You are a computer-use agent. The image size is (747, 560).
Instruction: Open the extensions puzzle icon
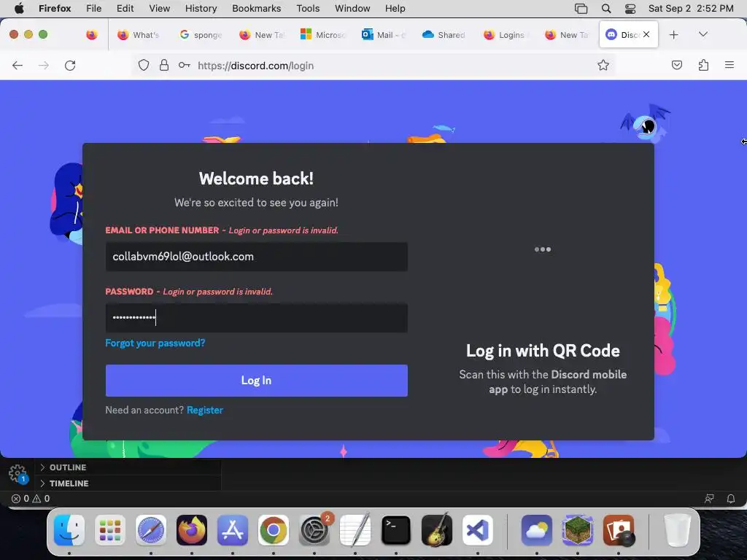[703, 65]
